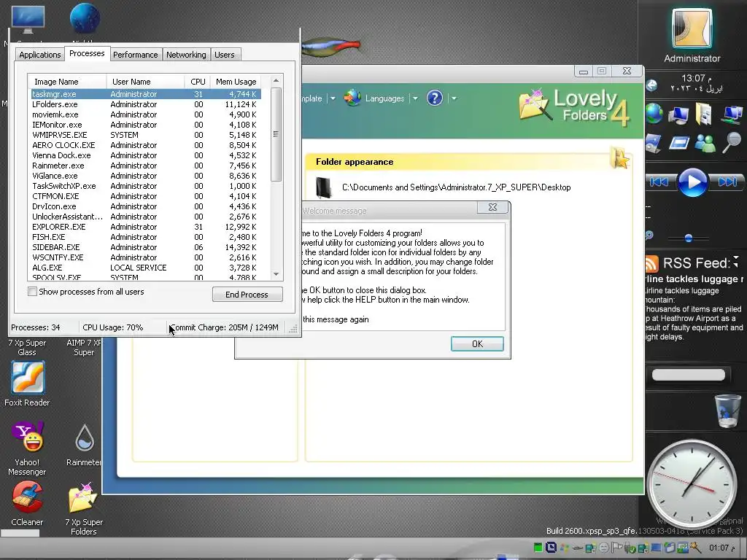This screenshot has width=747, height=560.
Task: Open the Languages dropdown arrow
Action: point(415,98)
